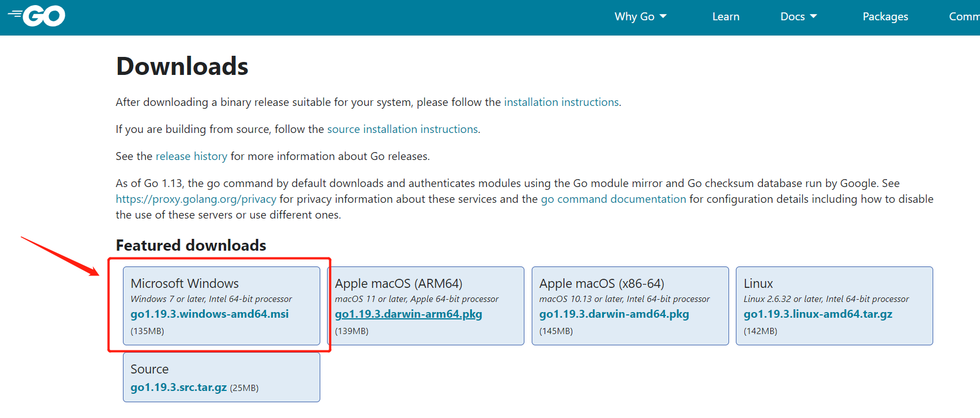Click the Microsoft Windows card title
The width and height of the screenshot is (980, 418).
[x=184, y=283]
